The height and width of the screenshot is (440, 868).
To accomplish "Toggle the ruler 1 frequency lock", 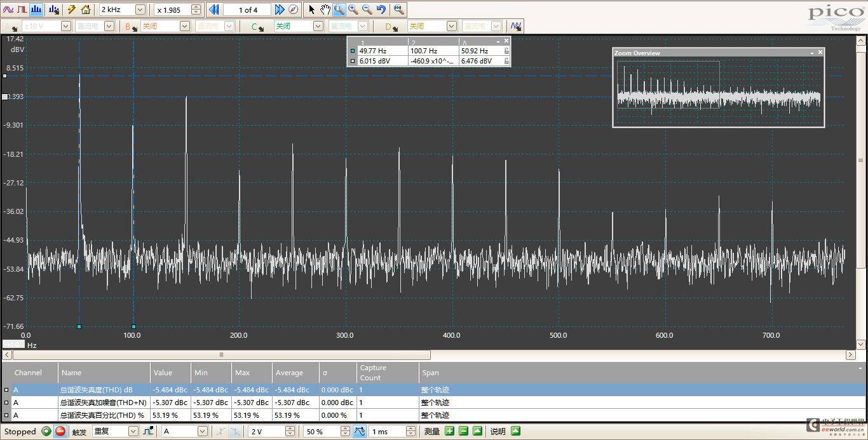I will [506, 51].
